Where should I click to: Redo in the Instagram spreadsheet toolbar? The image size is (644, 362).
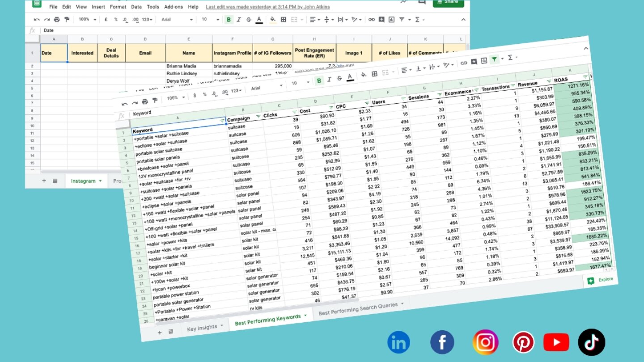(47, 20)
